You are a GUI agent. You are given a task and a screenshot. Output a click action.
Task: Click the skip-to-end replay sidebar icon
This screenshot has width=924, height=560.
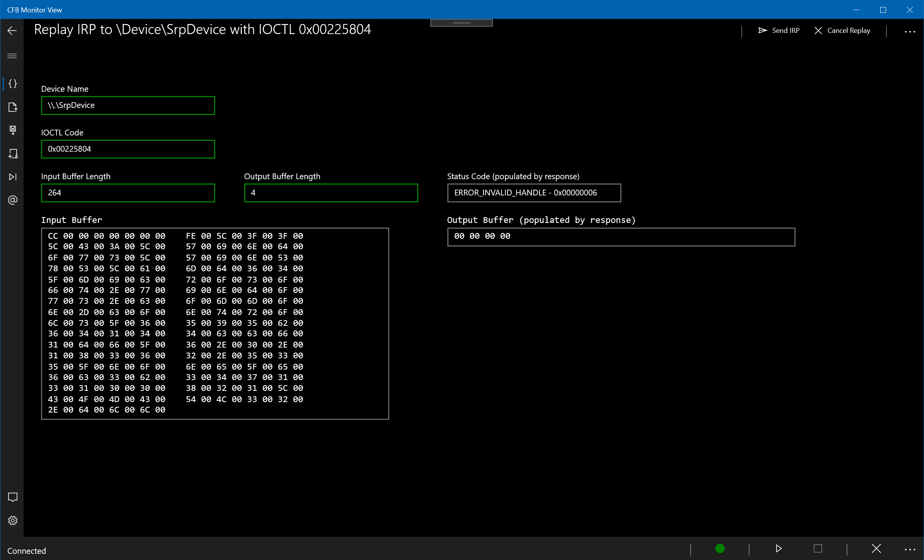13,177
